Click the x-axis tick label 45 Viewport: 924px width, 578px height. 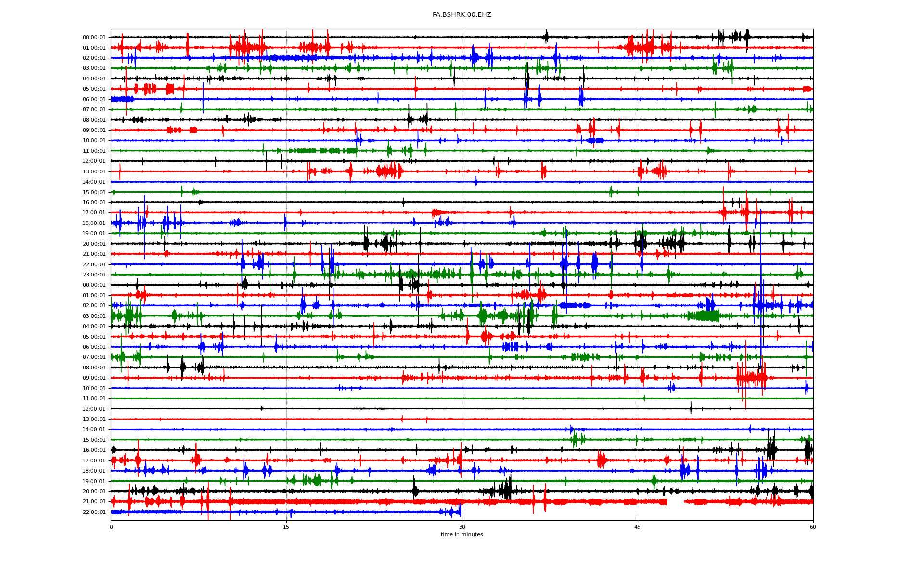click(x=637, y=527)
